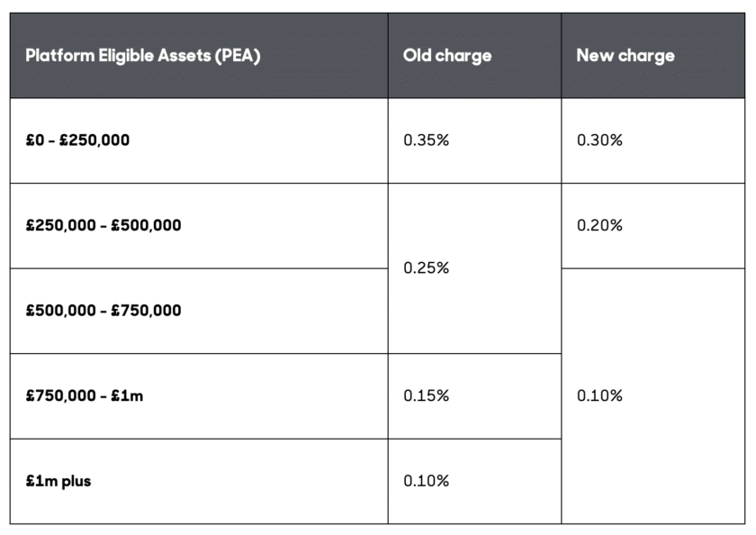Click the £0 - £250,000 row label
This screenshot has height=535, width=756.
click(x=77, y=141)
